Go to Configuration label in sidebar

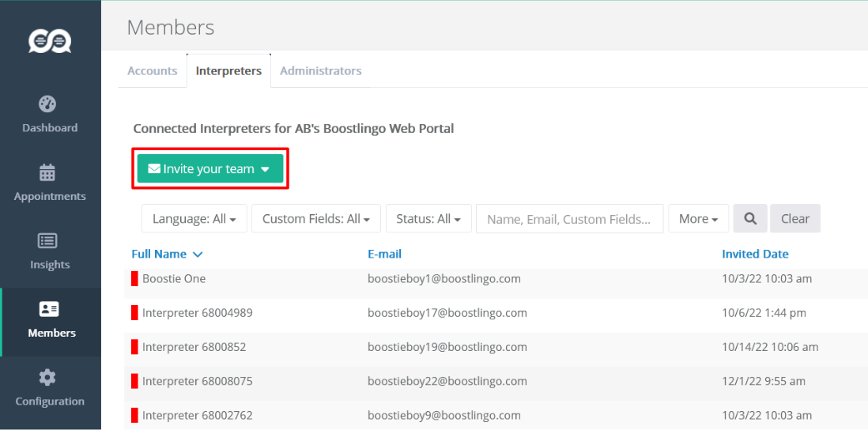(50, 402)
